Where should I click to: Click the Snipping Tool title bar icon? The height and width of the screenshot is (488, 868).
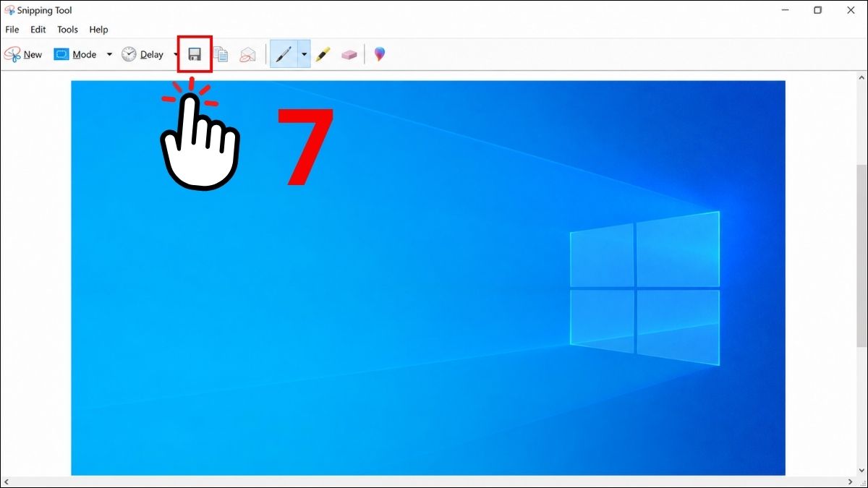click(x=9, y=10)
